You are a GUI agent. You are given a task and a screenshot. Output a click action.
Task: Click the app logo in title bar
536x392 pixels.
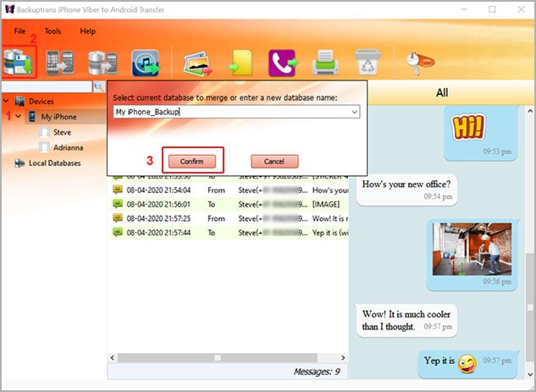coord(9,9)
